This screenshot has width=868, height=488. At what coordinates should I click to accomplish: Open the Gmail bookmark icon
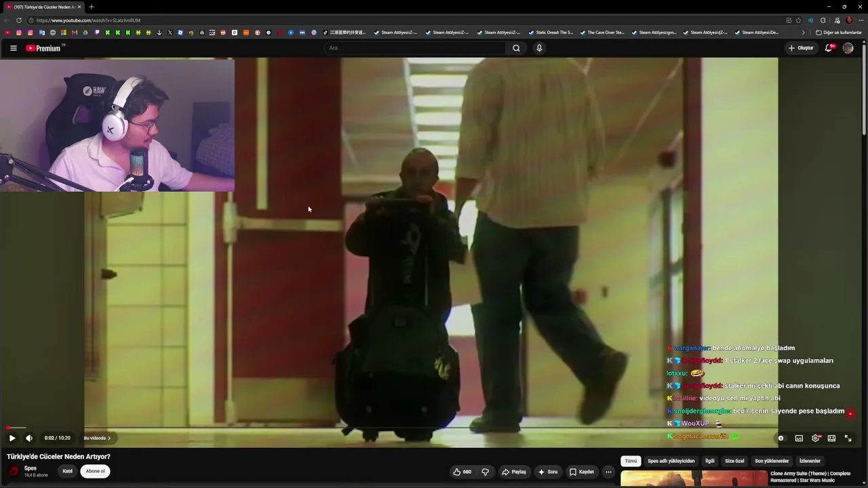point(75,33)
